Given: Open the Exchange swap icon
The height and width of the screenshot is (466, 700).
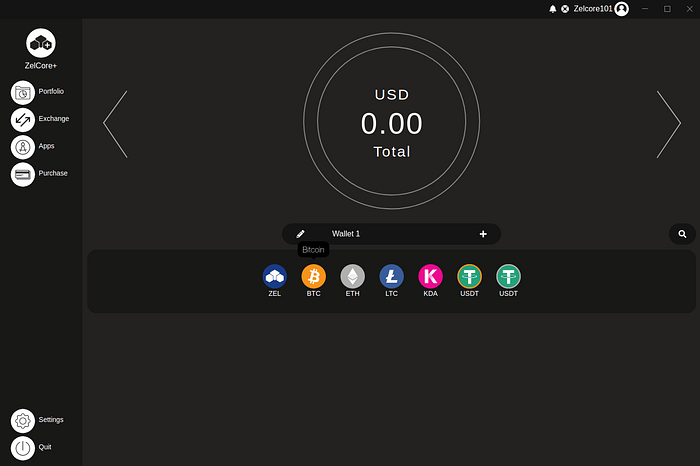Looking at the screenshot, I should tap(23, 120).
